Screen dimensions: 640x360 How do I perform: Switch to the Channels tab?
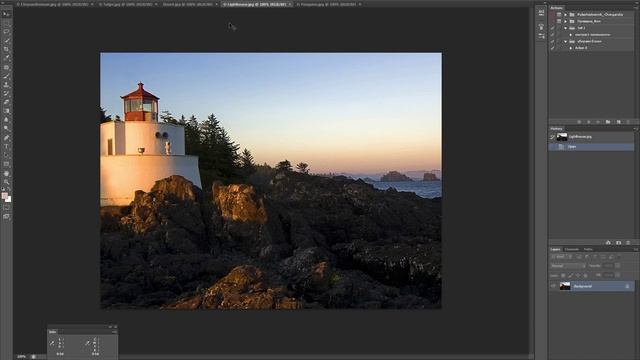point(571,249)
